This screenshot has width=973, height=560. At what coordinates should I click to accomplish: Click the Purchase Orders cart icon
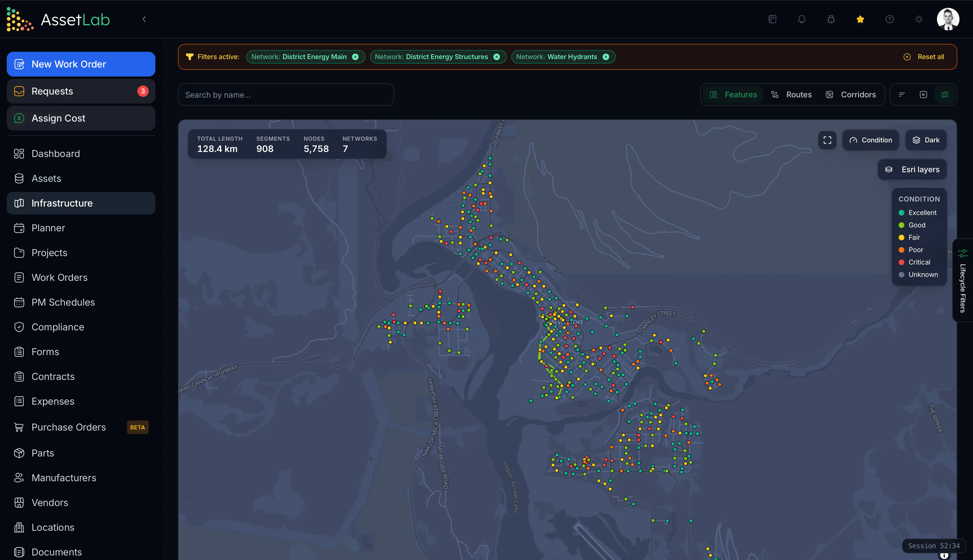19,427
